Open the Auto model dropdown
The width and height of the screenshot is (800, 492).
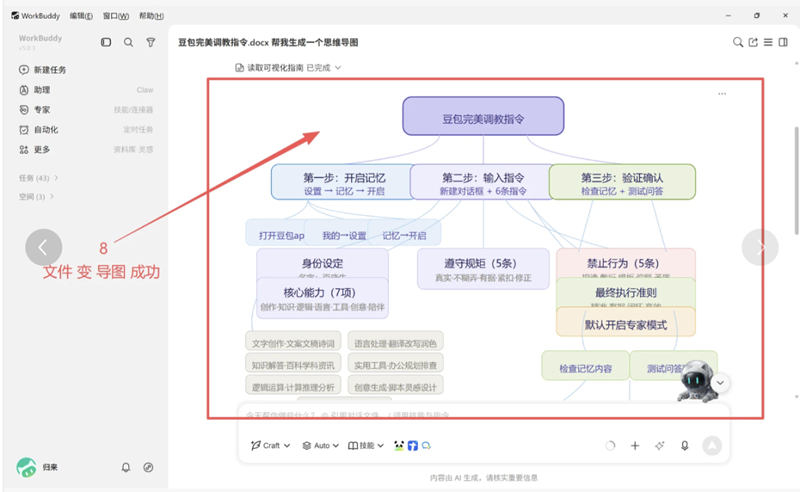click(x=320, y=446)
